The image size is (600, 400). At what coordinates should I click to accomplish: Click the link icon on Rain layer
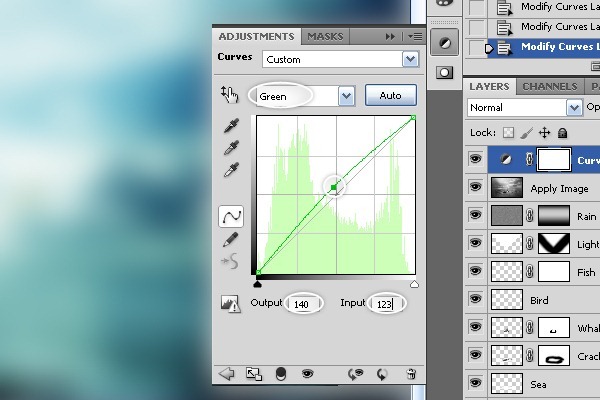pos(530,216)
